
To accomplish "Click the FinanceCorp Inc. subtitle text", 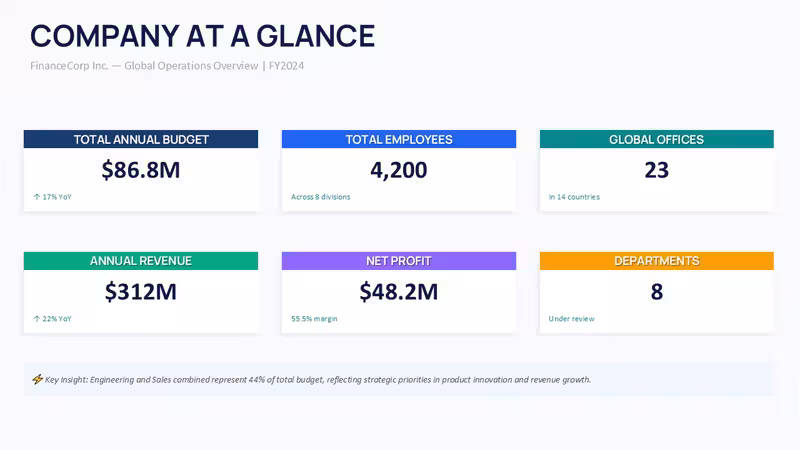I will [69, 66].
